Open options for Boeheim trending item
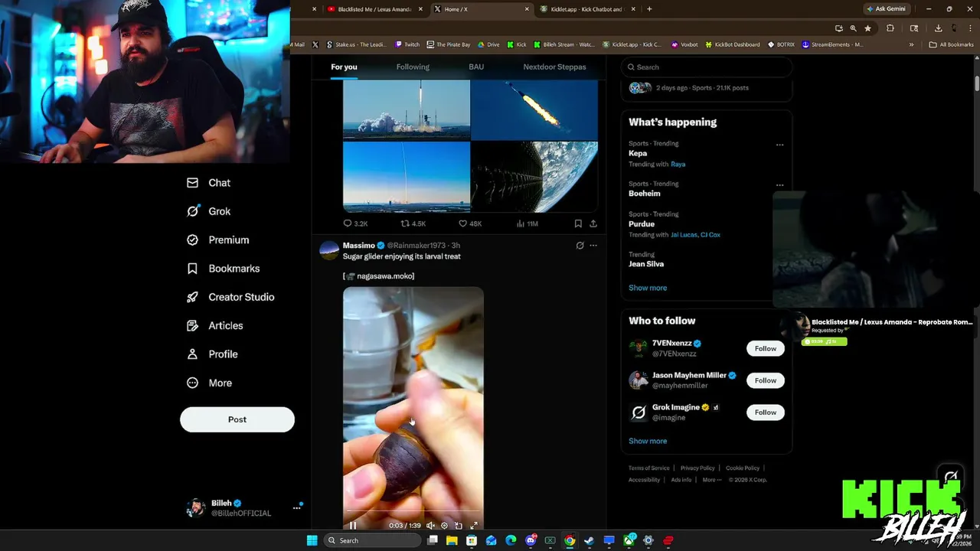 tap(779, 184)
